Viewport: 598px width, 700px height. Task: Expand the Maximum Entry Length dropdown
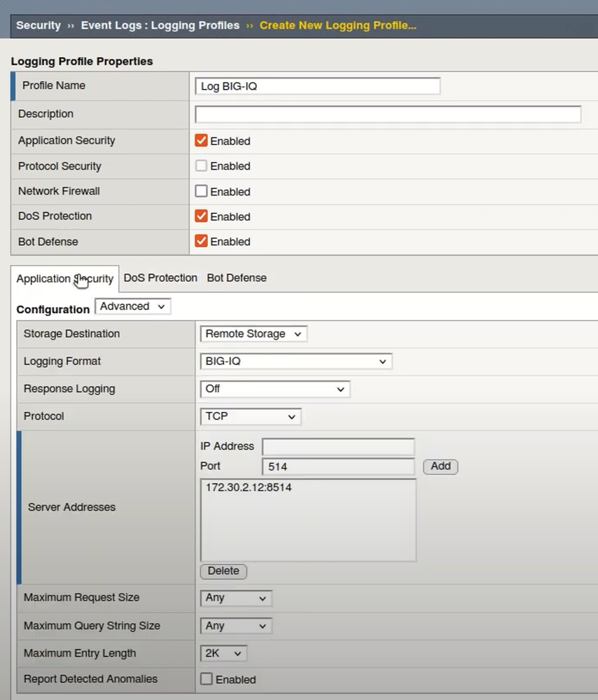pyautogui.click(x=223, y=653)
